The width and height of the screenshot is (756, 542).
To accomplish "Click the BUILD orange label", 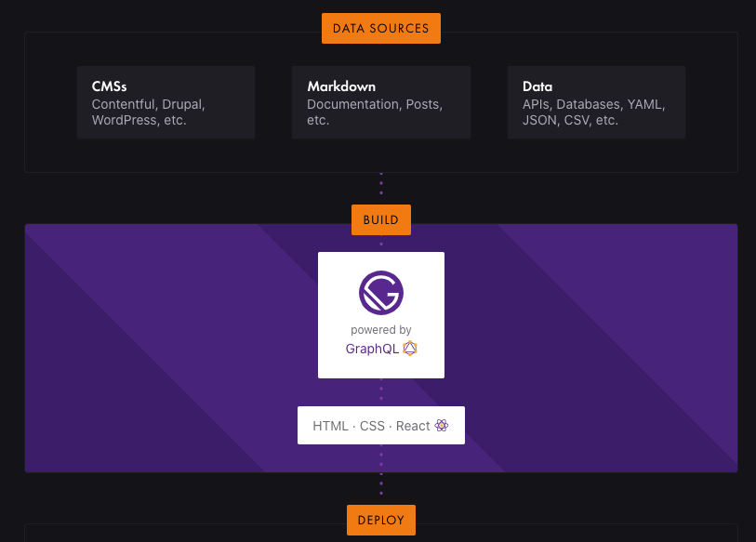I will tap(381, 220).
